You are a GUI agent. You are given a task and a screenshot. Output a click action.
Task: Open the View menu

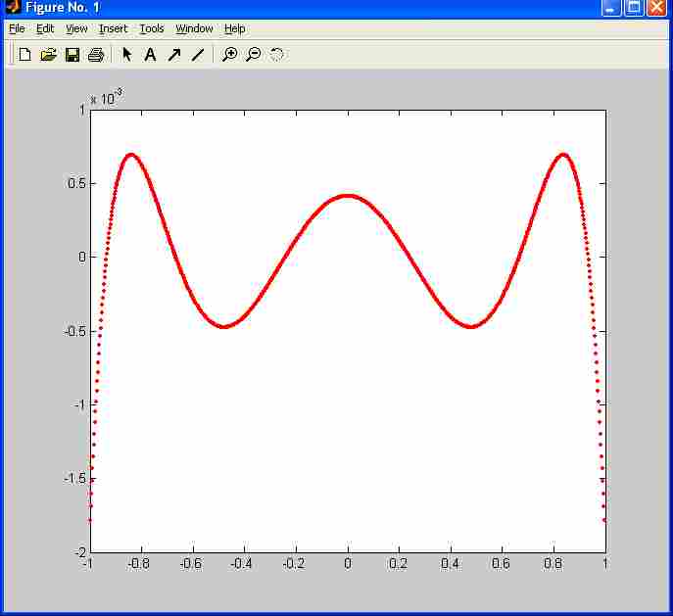76,28
